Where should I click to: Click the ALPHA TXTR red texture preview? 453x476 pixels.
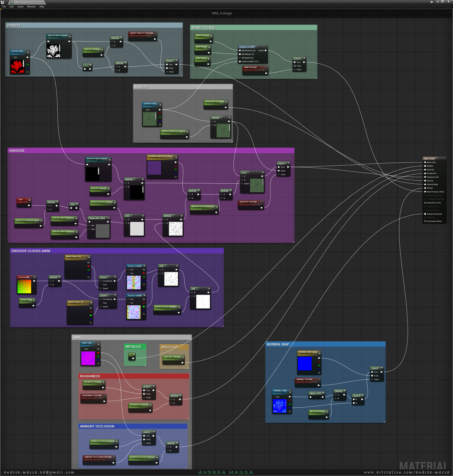pos(17,66)
